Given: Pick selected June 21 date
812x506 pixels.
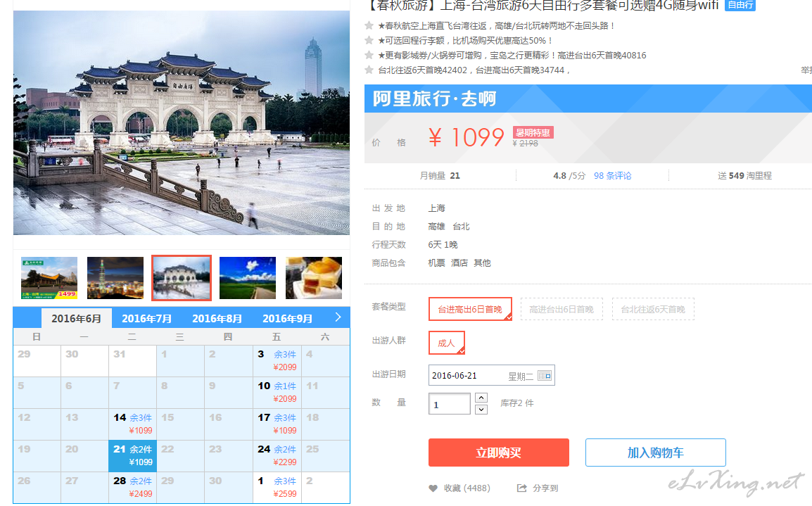Looking at the screenshot, I should click(132, 455).
